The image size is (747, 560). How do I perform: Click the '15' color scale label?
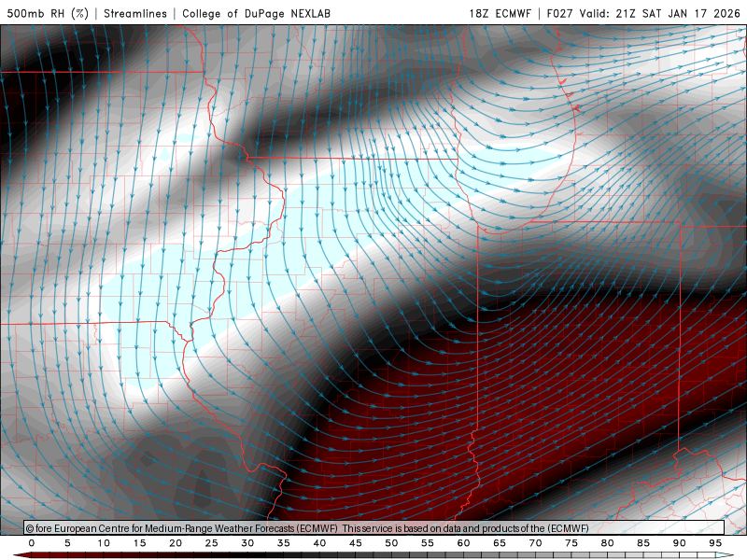coord(139,543)
